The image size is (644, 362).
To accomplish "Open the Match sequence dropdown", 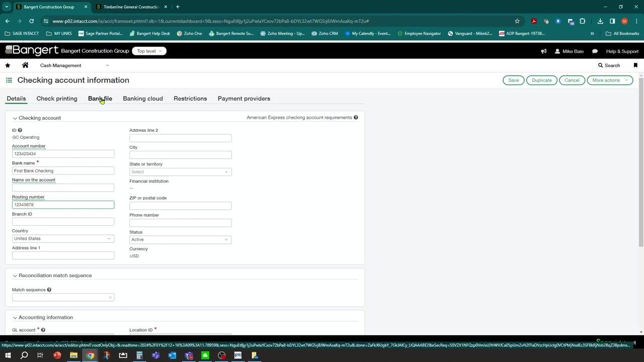I will pyautogui.click(x=63, y=297).
